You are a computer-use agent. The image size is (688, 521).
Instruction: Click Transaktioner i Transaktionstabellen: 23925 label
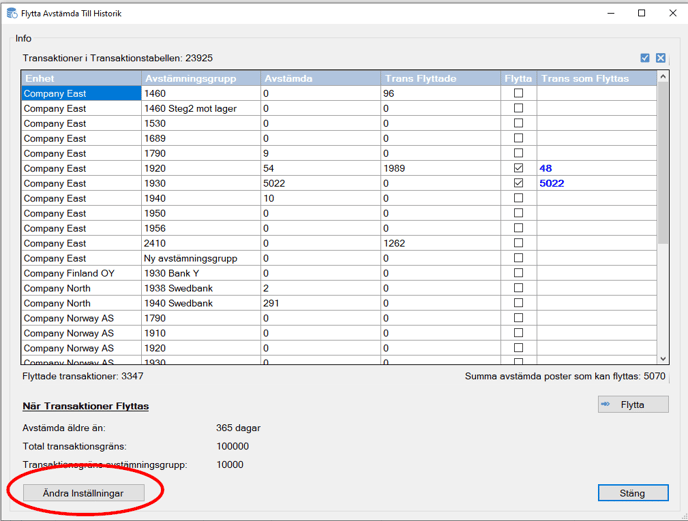click(x=118, y=58)
